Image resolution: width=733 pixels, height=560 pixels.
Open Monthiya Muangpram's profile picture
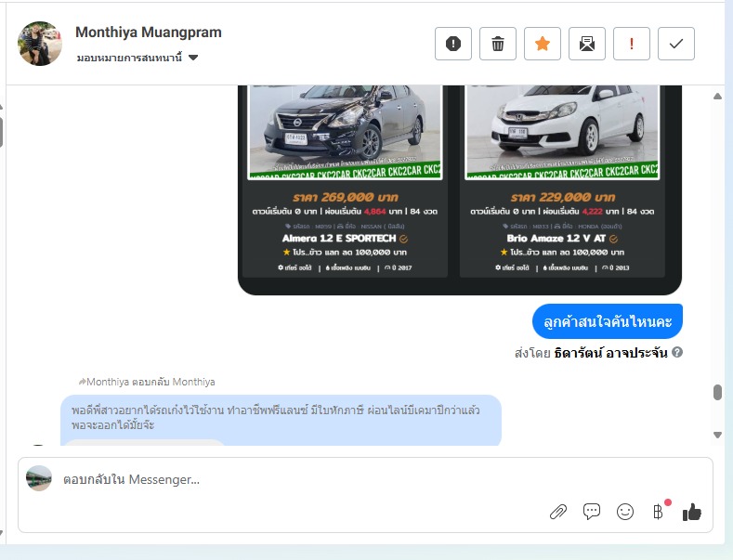[40, 44]
